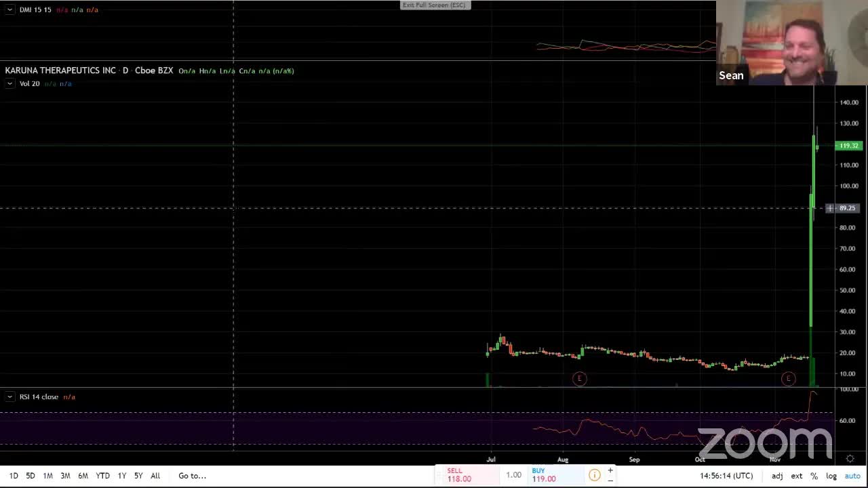
Task: Select the 1D time range
Action: 14,476
